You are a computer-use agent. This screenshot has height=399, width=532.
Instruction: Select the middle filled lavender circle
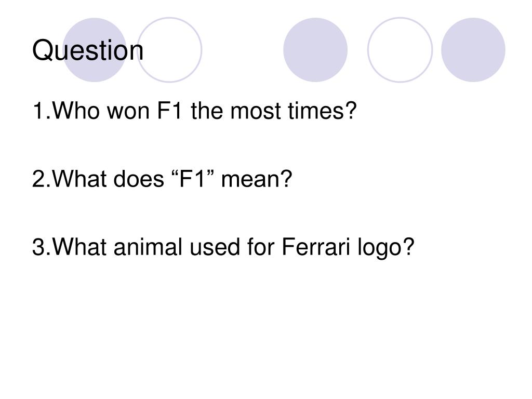click(315, 50)
